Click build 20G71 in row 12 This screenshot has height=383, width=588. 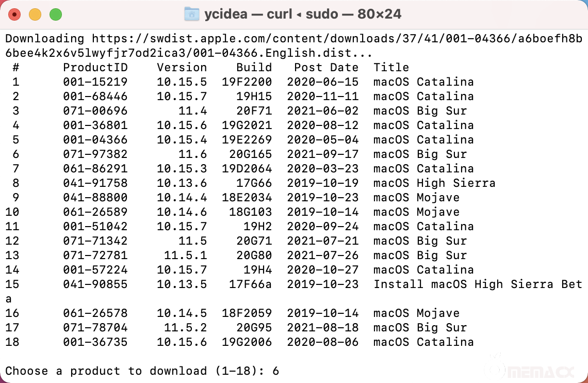pos(254,241)
